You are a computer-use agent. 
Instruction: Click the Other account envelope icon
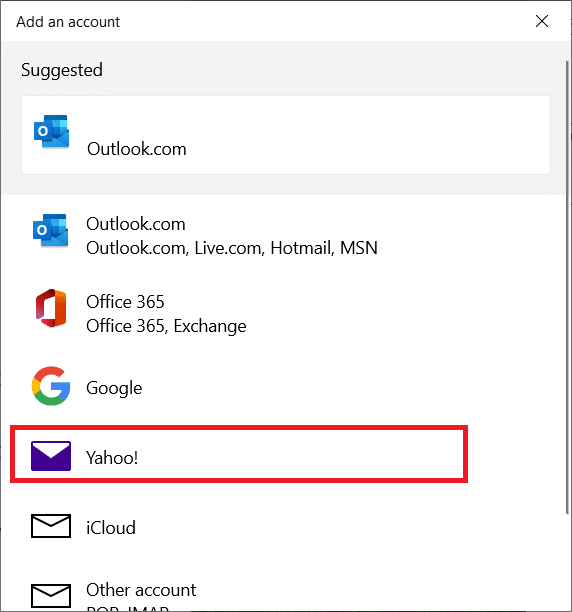click(x=51, y=596)
